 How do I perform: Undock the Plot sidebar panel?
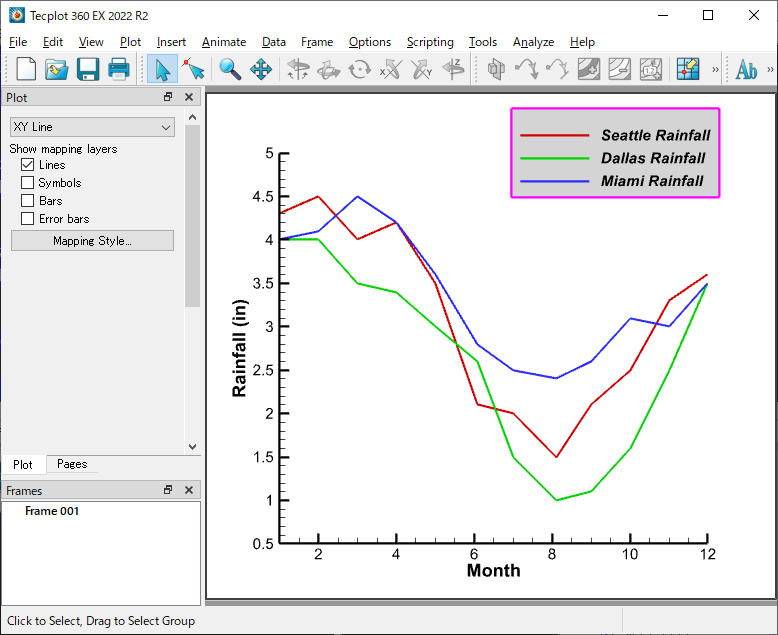[168, 97]
